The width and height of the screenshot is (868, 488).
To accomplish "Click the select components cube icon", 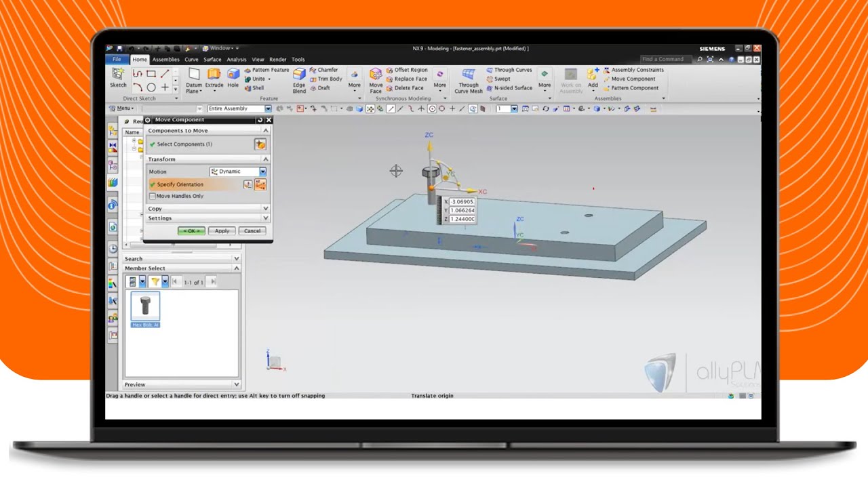I will tap(260, 144).
